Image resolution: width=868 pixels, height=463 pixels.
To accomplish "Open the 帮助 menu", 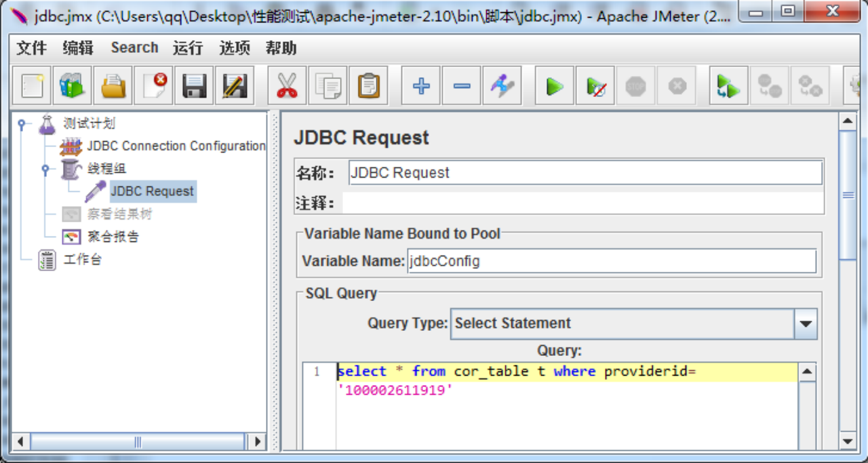I will [281, 48].
